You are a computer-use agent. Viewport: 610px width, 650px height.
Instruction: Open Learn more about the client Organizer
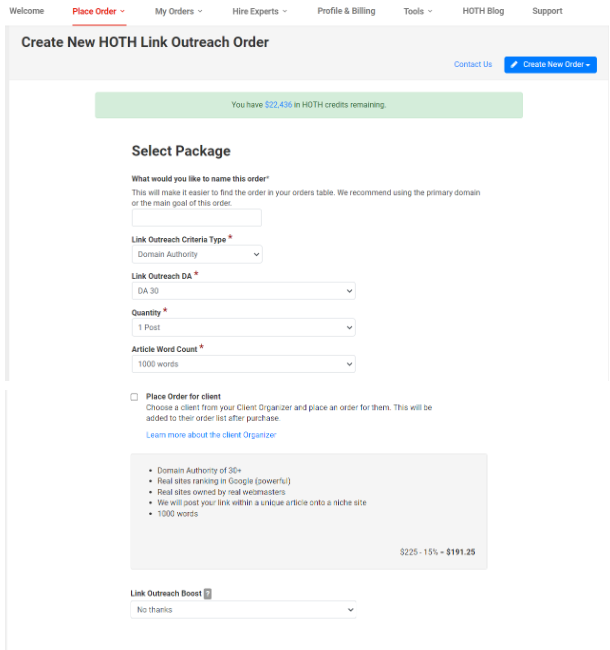[x=211, y=435]
